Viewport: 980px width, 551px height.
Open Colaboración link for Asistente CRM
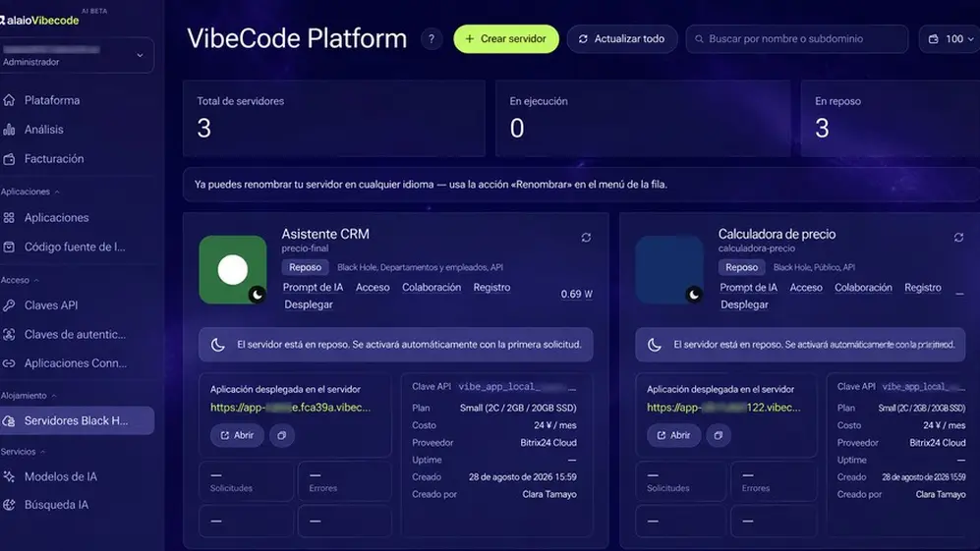[432, 288]
